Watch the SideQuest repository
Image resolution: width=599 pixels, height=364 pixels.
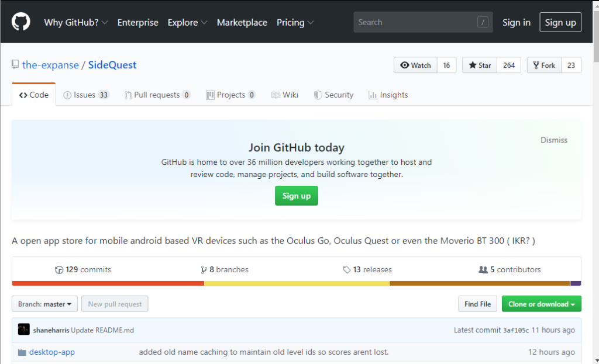point(416,65)
